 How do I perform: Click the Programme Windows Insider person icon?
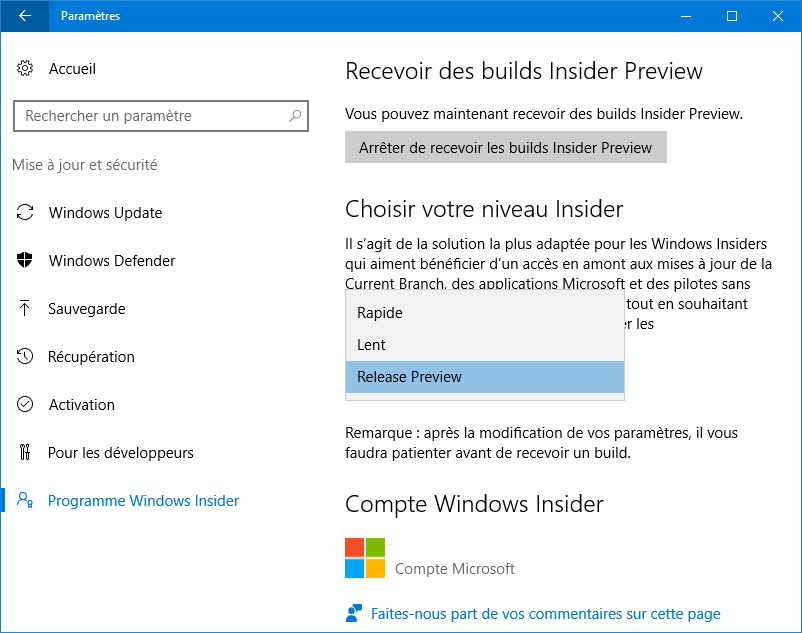pos(26,501)
